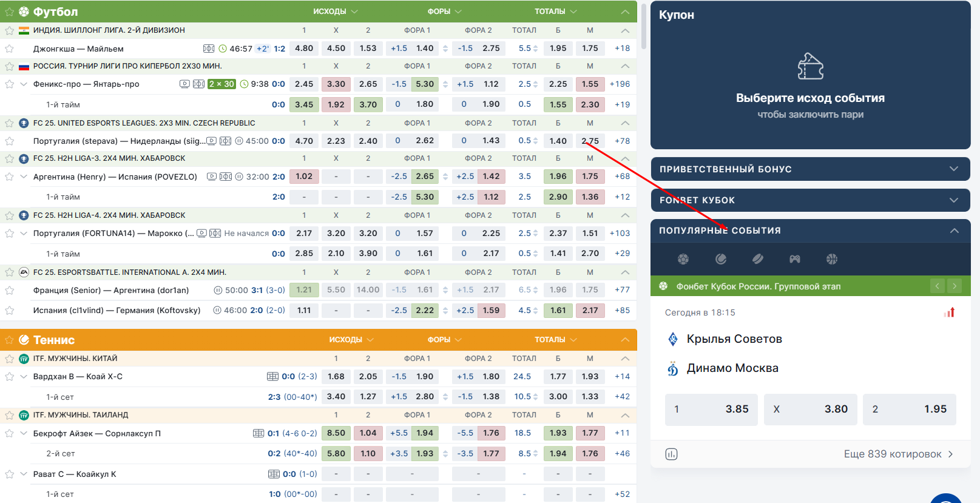Viewport: 980px width, 503px height.
Task: Add Джонгкша — Майльем to favorites
Action: 9,49
